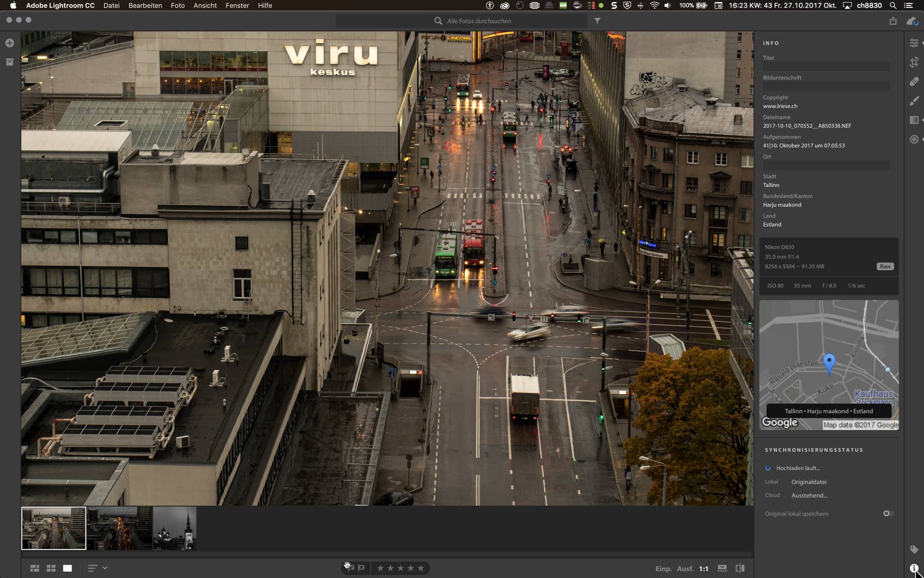Screen dimensions: 924x578
Task: Click the Einp. fit zoom button
Action: tap(663, 569)
